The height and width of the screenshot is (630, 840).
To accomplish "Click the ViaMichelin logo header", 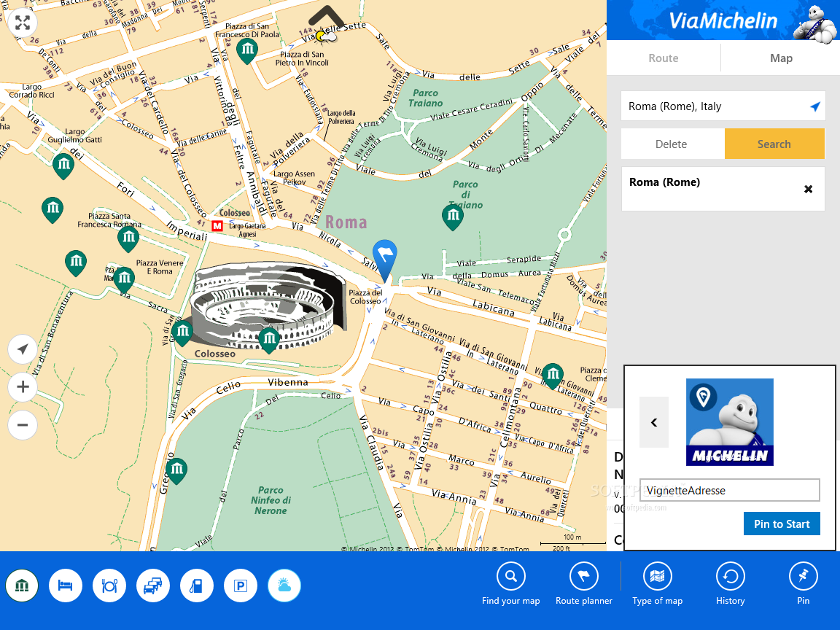I will click(723, 20).
